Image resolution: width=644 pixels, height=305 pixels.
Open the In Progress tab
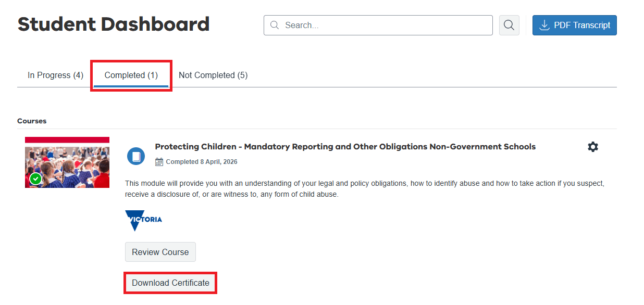[55, 75]
